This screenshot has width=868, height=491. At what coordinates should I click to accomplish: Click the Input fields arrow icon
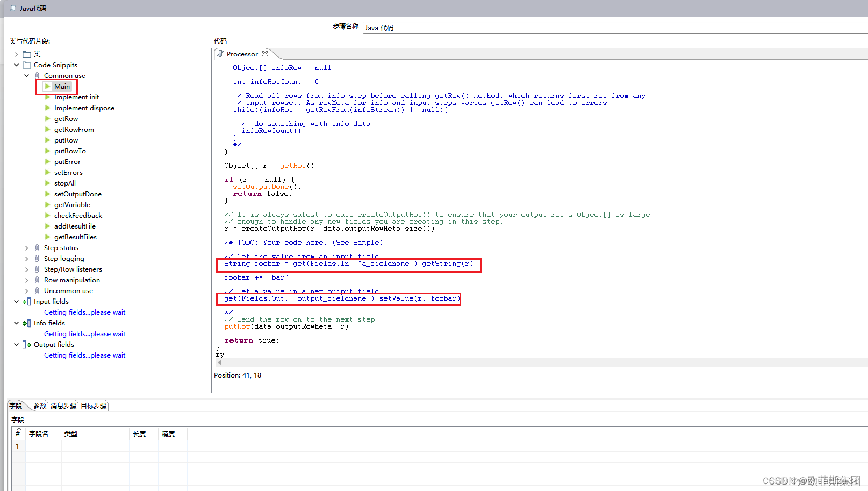pos(27,302)
